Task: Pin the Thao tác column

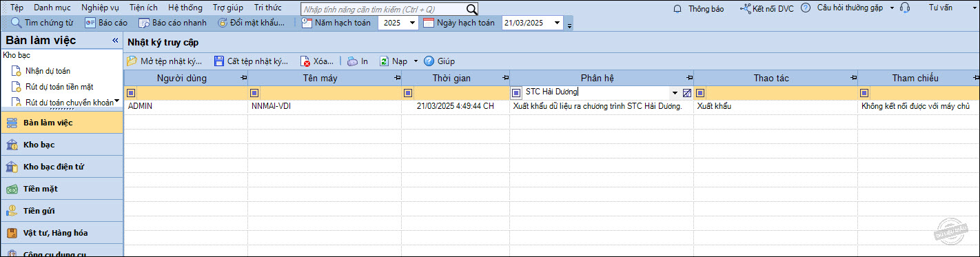Action: (x=853, y=79)
